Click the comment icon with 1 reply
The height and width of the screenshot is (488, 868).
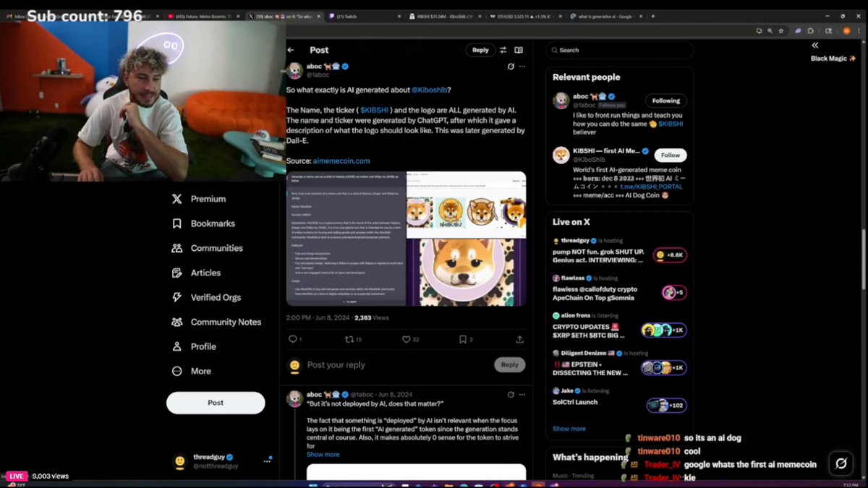pyautogui.click(x=294, y=339)
